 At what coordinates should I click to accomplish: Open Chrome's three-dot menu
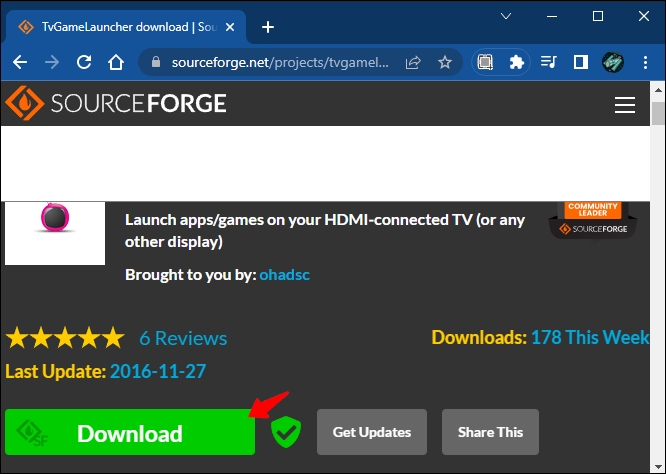click(x=645, y=62)
